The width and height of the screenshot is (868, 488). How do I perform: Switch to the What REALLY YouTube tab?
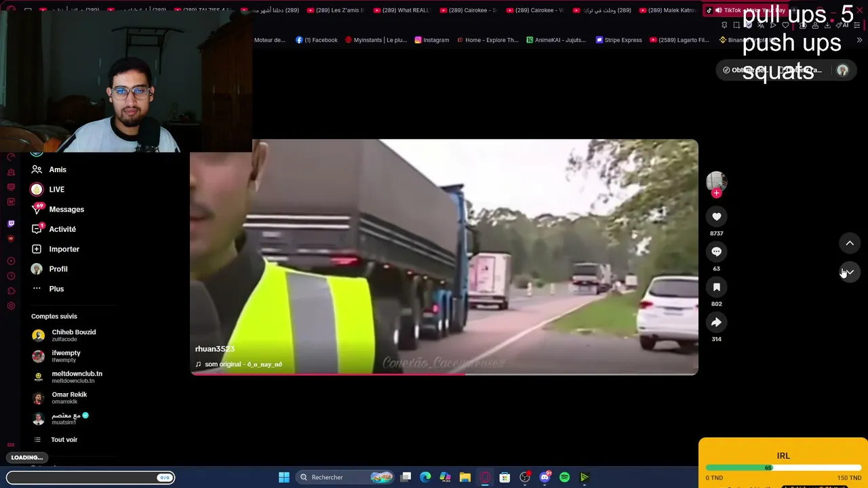click(x=401, y=10)
